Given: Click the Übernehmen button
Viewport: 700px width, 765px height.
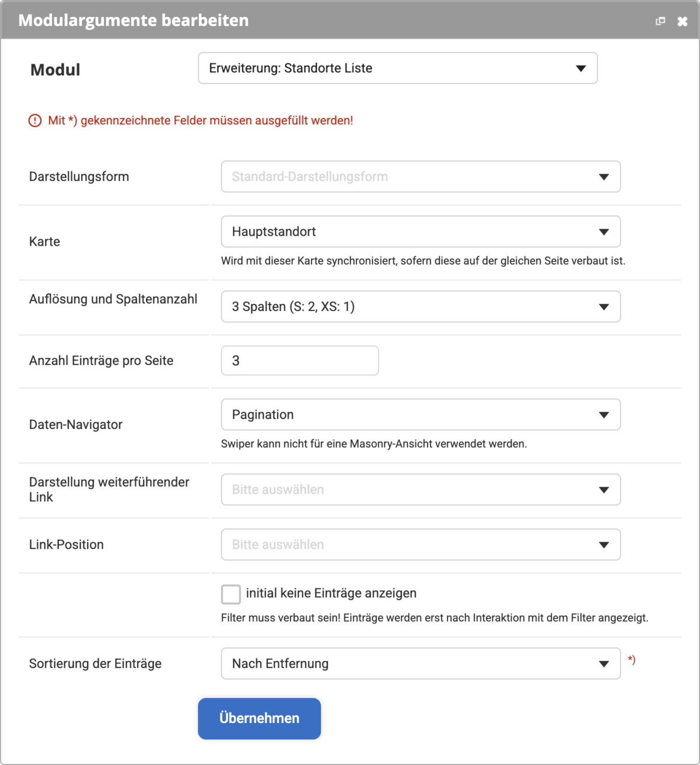Looking at the screenshot, I should pos(260,718).
